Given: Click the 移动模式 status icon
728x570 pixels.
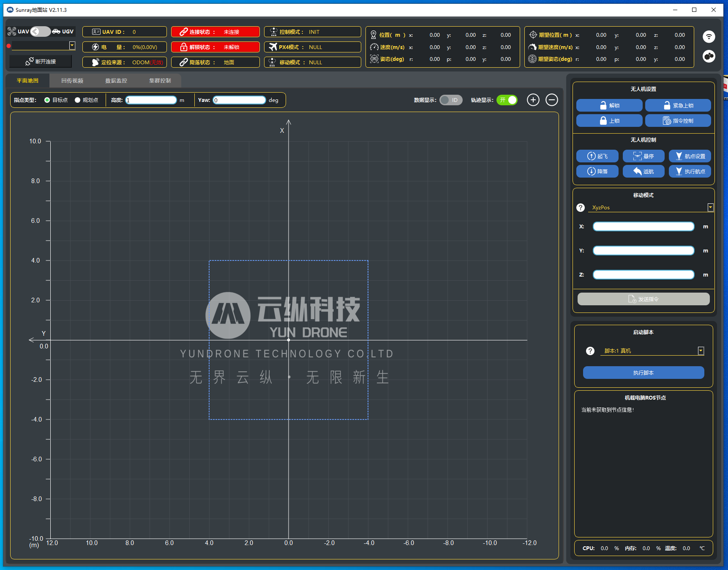Looking at the screenshot, I should click(x=273, y=62).
